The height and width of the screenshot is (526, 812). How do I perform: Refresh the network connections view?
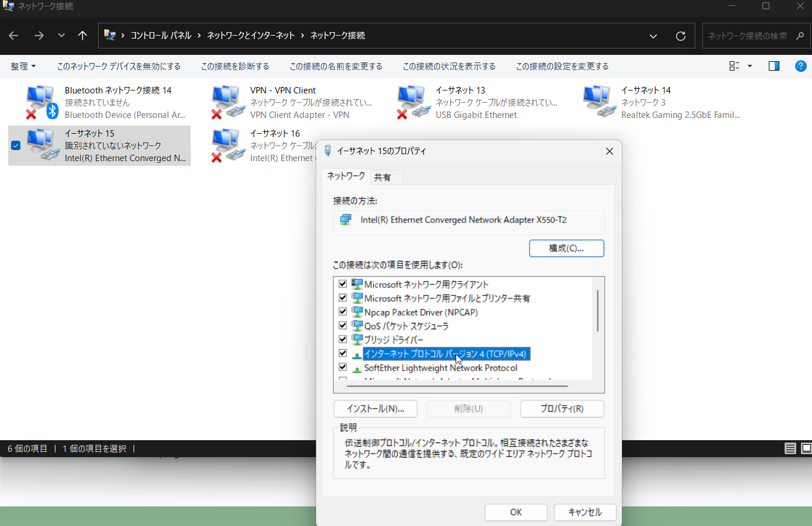[680, 36]
